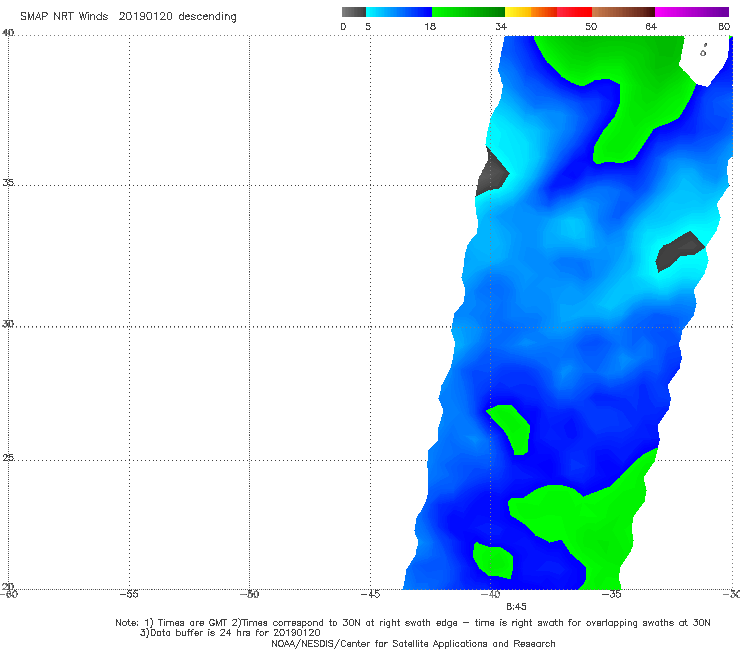Click the longitude label '-35'
This screenshot has height=650, width=740.
pos(611,594)
